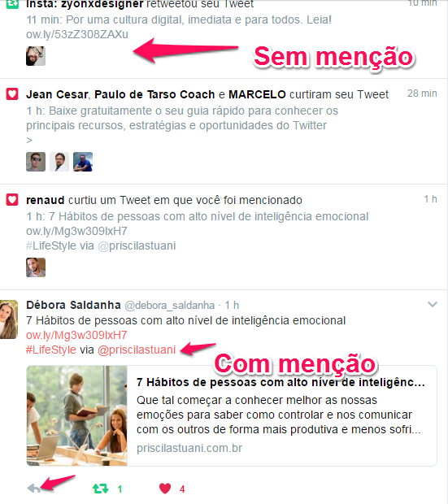Screen dimensions: 448x504
Task: Retweet Débora Saldanha's tweet
Action: click(101, 489)
